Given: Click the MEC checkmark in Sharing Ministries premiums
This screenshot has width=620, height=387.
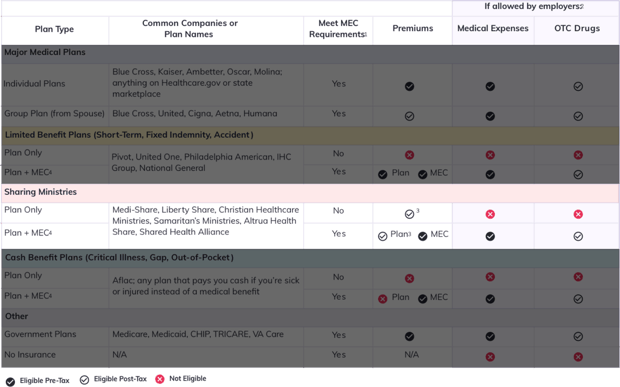Looking at the screenshot, I should (423, 236).
